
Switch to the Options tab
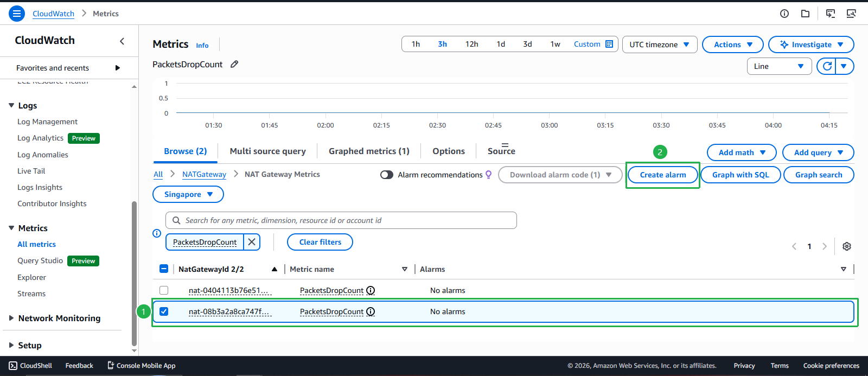449,151
